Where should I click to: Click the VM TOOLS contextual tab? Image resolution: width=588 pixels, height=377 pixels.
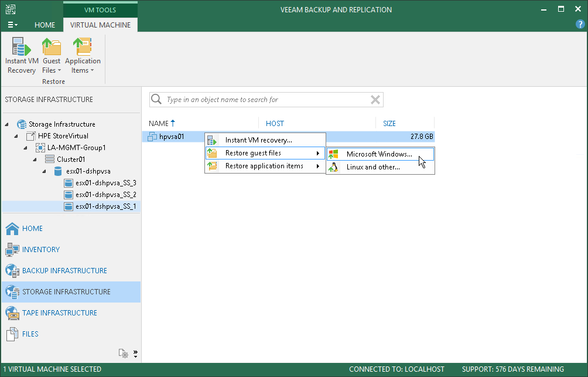(100, 10)
